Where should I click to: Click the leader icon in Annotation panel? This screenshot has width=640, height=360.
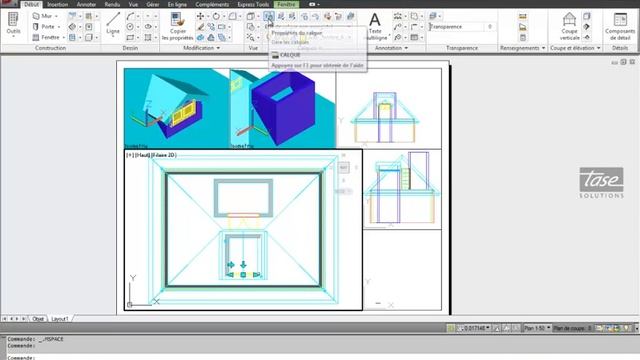398,27
